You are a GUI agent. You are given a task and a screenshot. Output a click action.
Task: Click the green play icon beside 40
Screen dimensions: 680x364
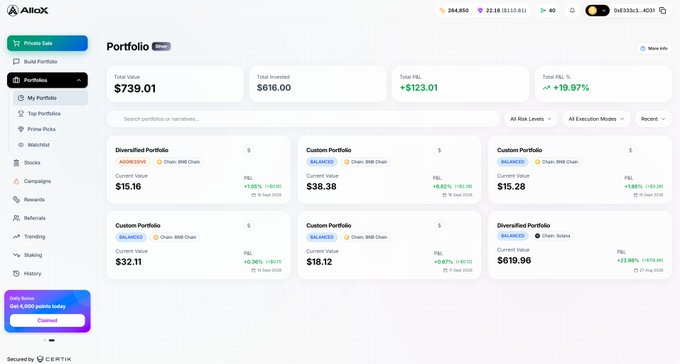[543, 10]
